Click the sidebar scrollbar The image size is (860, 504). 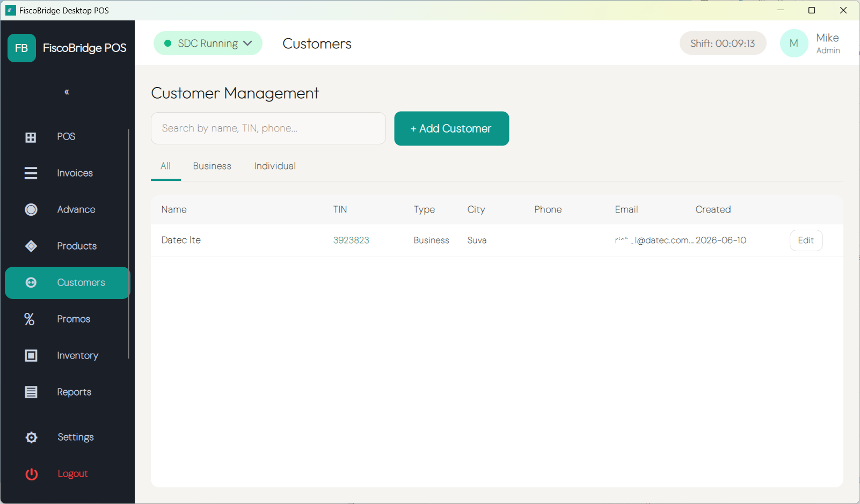click(128, 244)
